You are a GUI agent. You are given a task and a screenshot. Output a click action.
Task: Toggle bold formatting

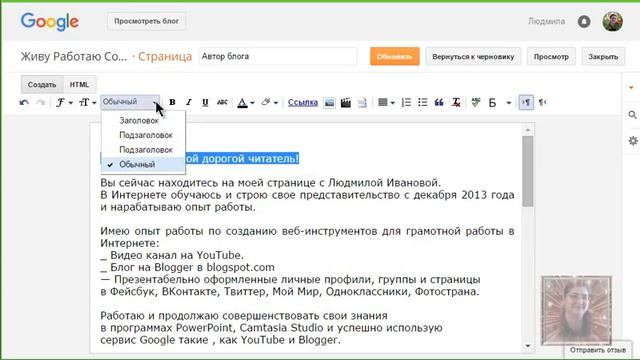[172, 102]
